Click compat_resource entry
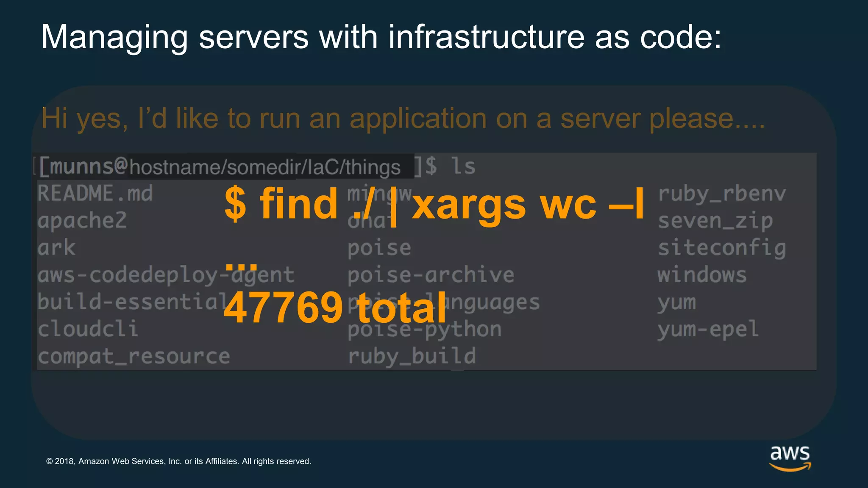 pos(134,356)
